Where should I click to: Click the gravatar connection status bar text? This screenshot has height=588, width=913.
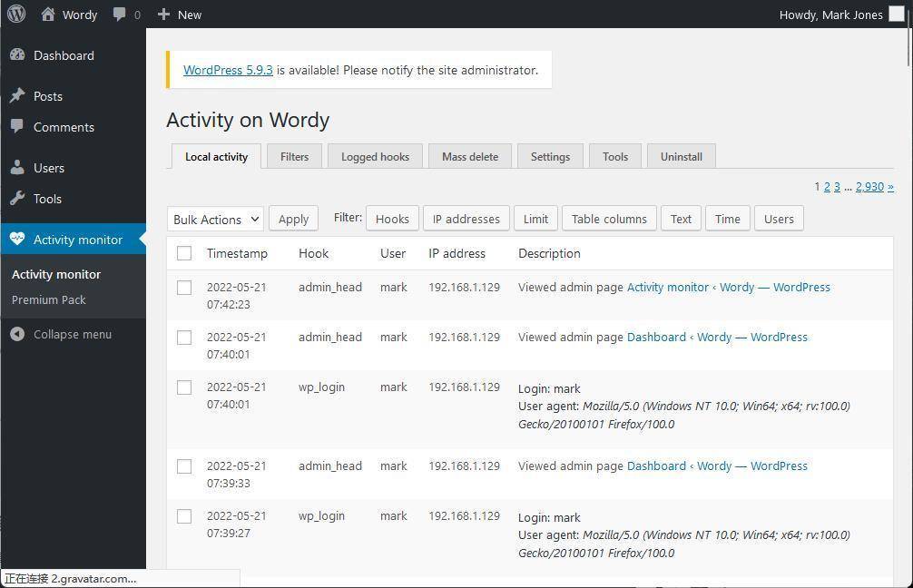pos(71,579)
